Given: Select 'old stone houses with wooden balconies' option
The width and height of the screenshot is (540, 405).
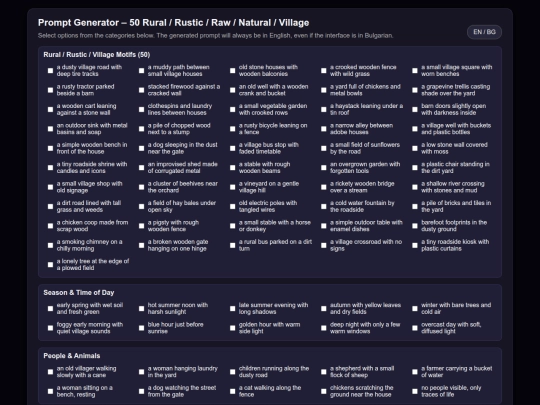Looking at the screenshot, I should (x=233, y=71).
